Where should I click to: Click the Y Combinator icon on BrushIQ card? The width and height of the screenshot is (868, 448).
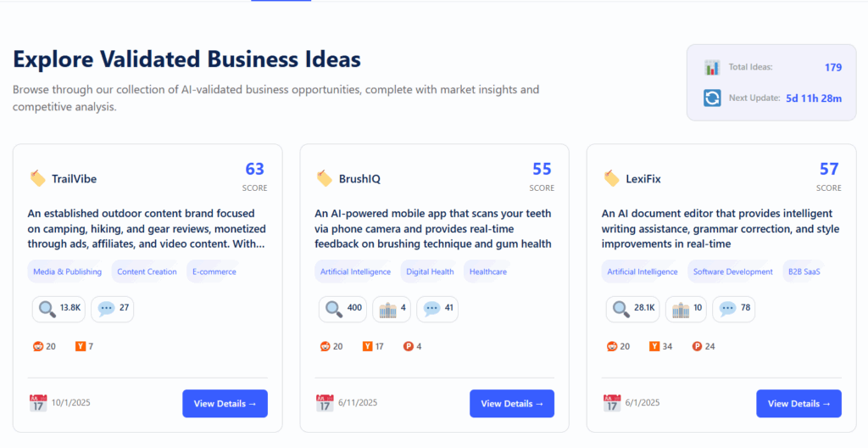point(367,346)
